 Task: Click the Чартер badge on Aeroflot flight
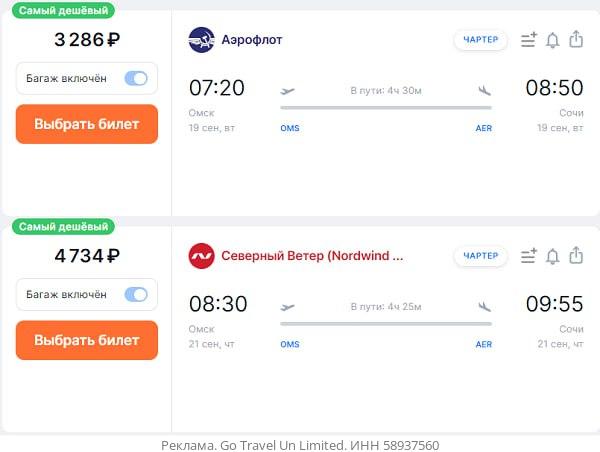(x=481, y=40)
